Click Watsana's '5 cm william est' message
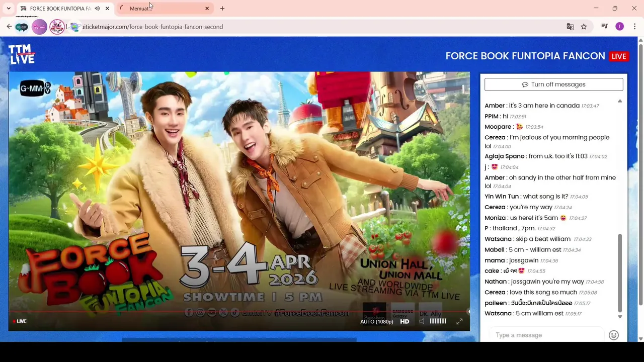The image size is (644, 362). point(533,313)
